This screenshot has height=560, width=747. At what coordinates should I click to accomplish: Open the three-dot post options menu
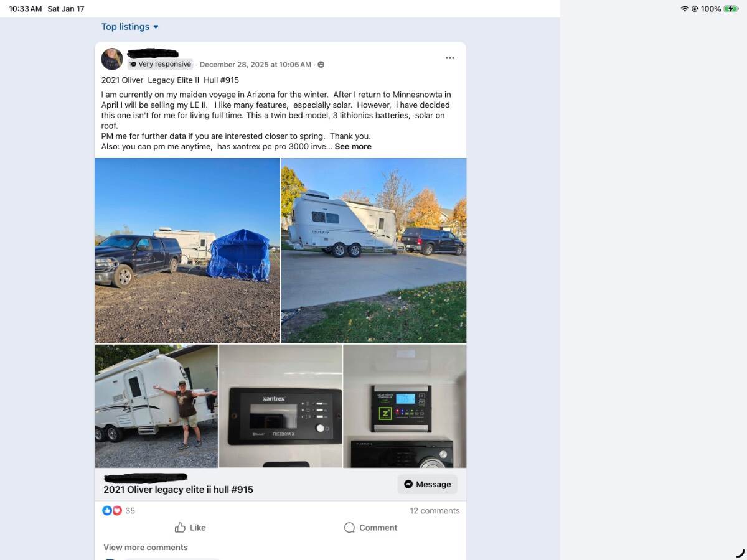point(450,58)
